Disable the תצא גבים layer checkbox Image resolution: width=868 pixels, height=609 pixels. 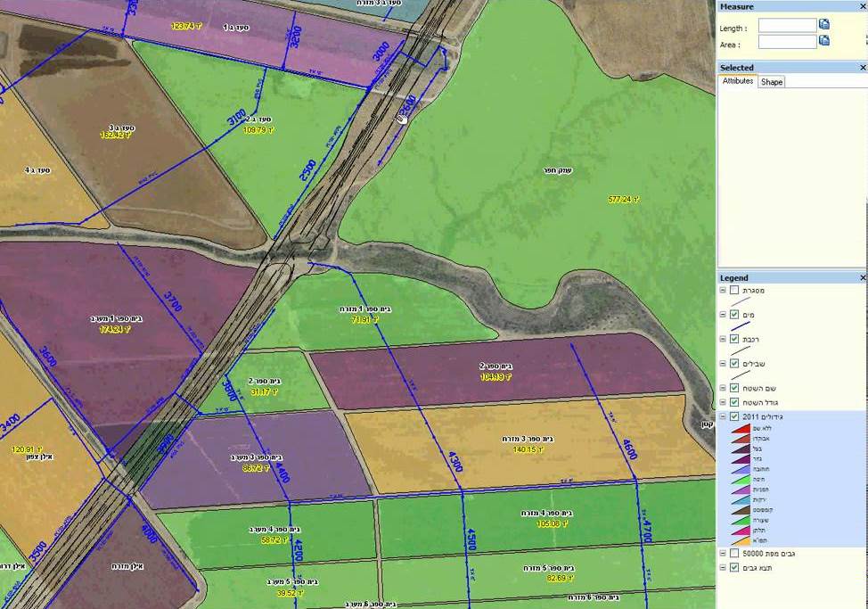pyautogui.click(x=734, y=567)
